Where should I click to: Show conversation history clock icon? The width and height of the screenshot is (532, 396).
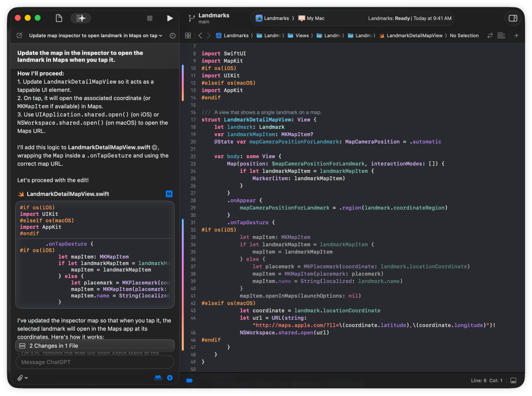coord(173,36)
